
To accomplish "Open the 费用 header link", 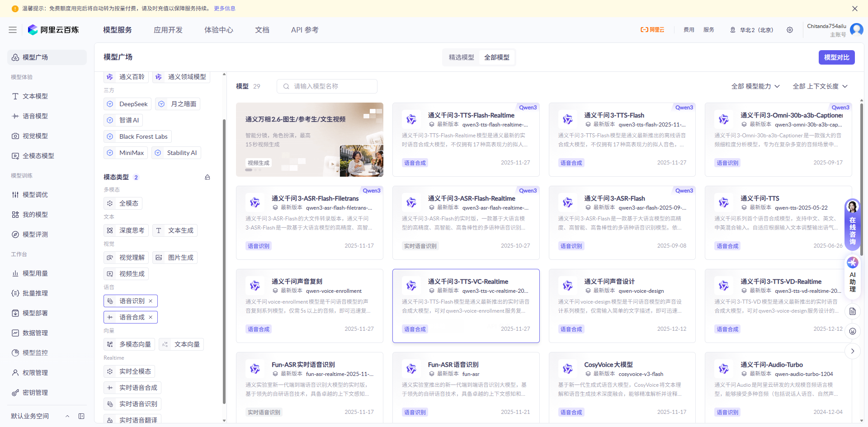I will pyautogui.click(x=689, y=30).
